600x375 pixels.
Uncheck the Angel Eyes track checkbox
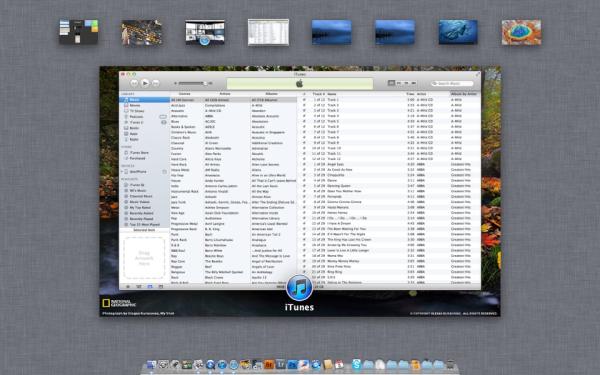coord(304,164)
